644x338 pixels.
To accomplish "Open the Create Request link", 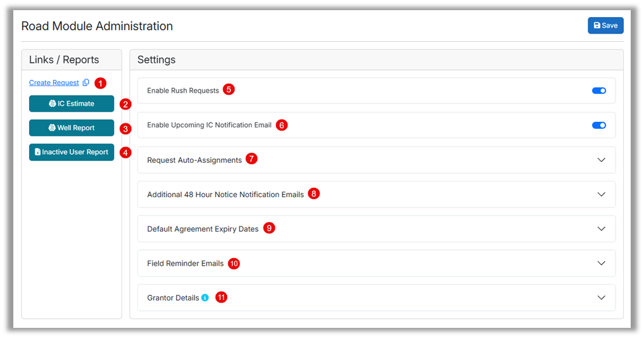I will [54, 82].
